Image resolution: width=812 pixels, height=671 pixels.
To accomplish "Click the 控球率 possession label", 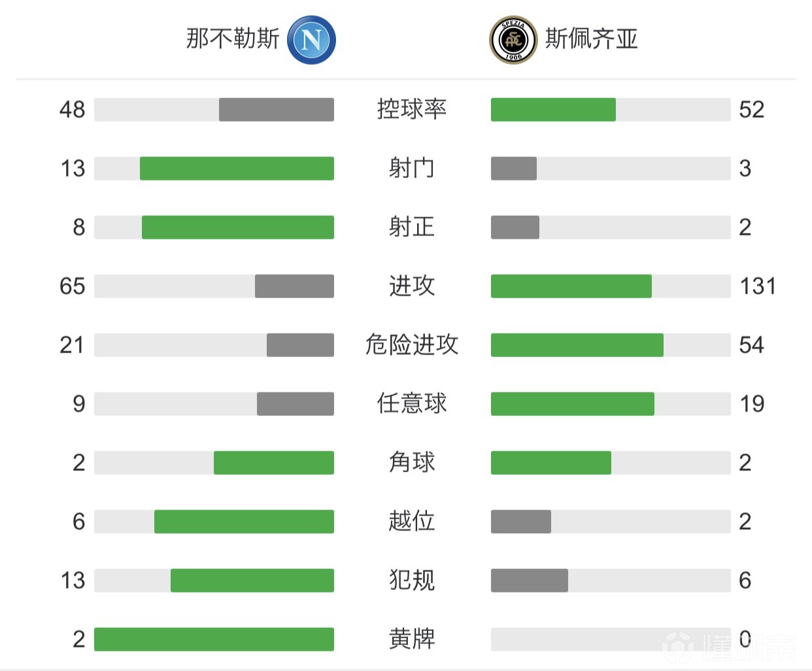I will (412, 109).
